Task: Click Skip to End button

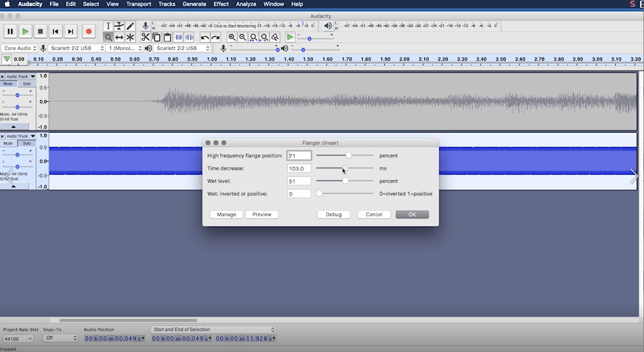Action: 71,31
